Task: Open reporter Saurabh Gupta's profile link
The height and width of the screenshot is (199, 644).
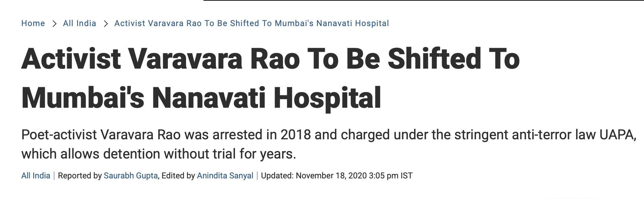Action: (x=131, y=176)
